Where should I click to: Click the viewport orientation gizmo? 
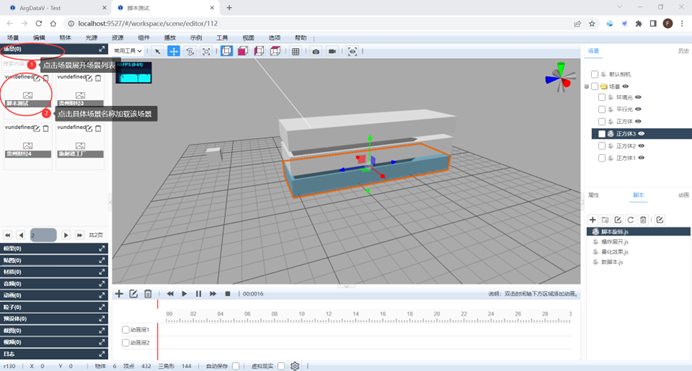coord(560,78)
